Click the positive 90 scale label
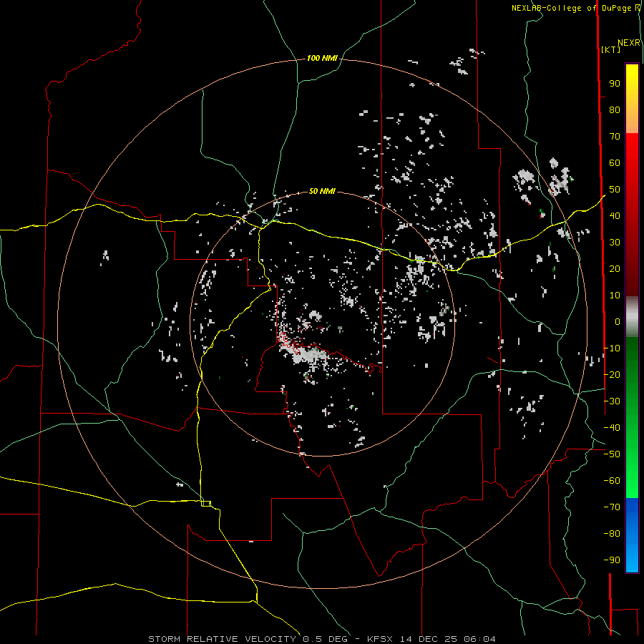This screenshot has width=644, height=644. coord(615,84)
